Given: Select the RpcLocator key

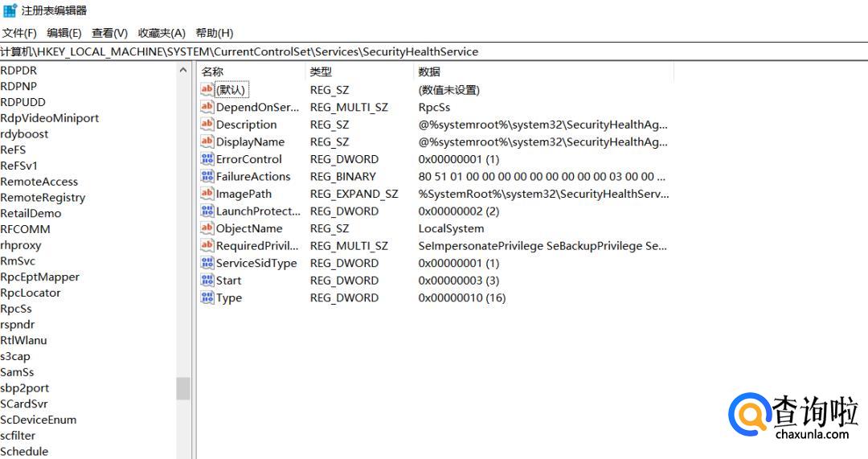Looking at the screenshot, I should [31, 293].
